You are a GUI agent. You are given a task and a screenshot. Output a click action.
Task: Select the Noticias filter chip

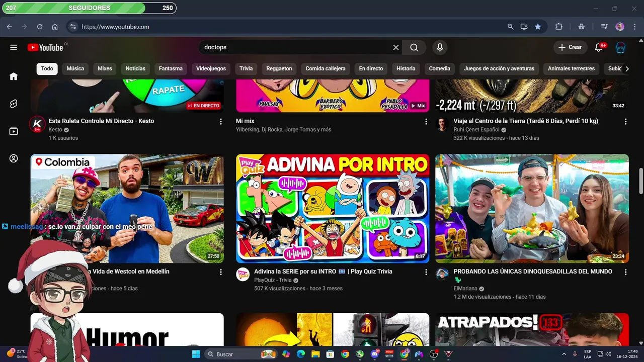coord(135,69)
